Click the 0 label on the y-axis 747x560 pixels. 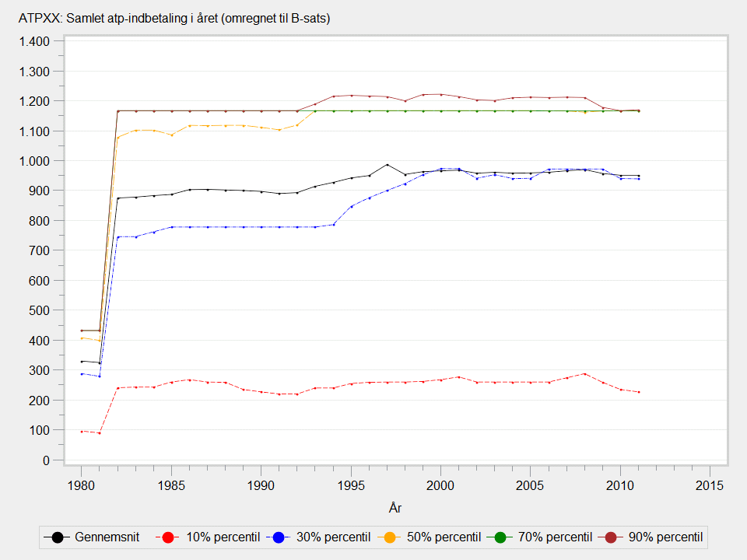pos(46,460)
